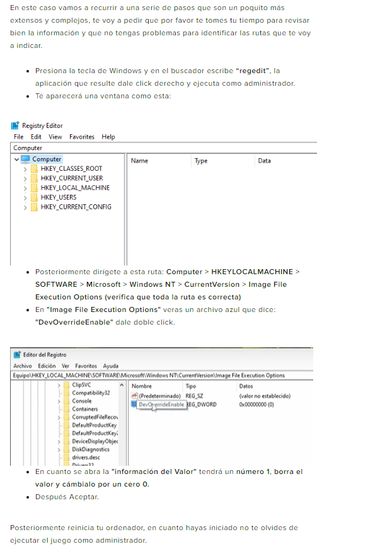Click the Editor del Registro title bar icon
392x549 pixels.
click(17, 355)
